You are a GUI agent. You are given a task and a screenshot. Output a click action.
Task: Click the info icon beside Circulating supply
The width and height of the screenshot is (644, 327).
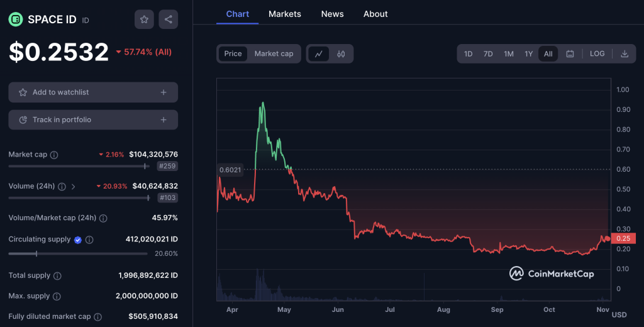point(89,240)
